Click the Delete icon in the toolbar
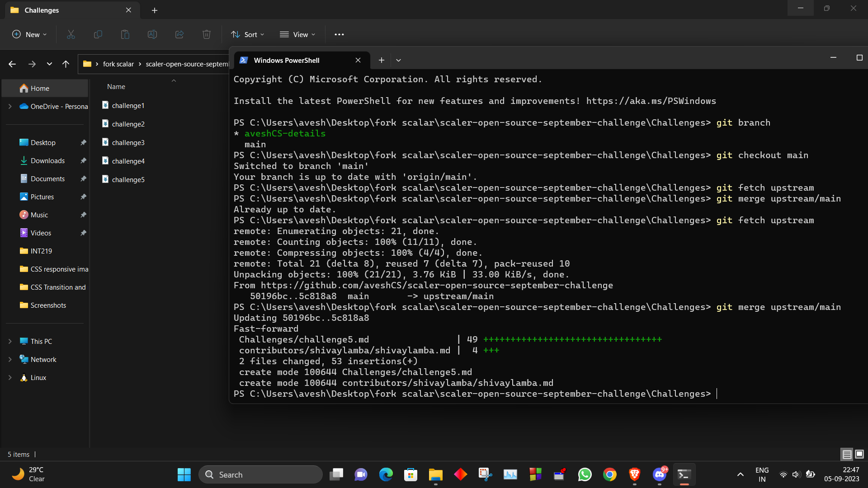868x488 pixels. coord(207,34)
